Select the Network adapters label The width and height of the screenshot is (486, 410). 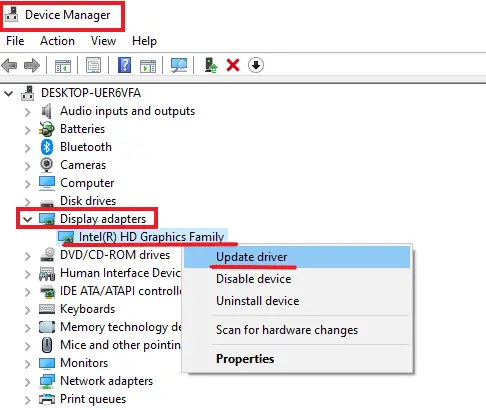tap(107, 381)
